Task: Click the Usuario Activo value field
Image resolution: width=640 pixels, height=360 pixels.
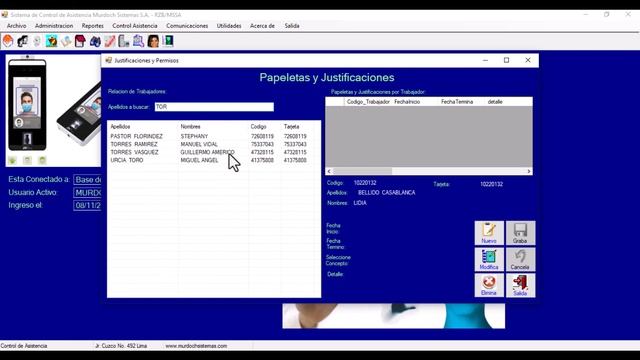Action: pos(87,193)
